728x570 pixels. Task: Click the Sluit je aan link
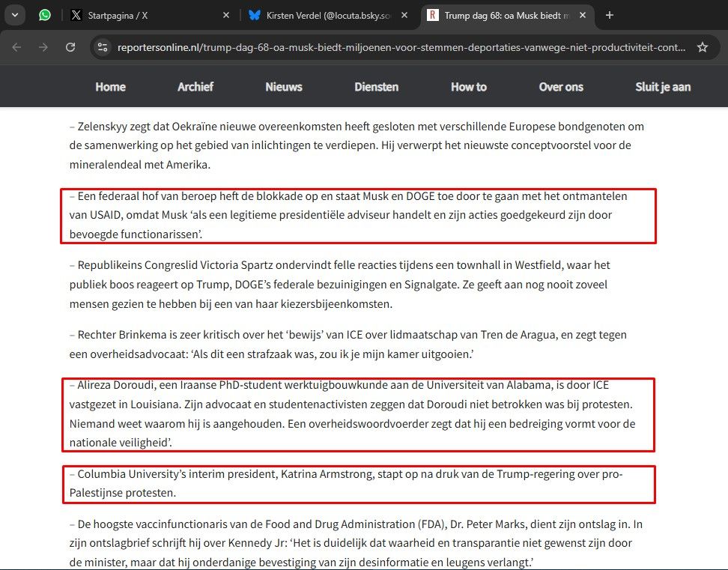click(663, 87)
